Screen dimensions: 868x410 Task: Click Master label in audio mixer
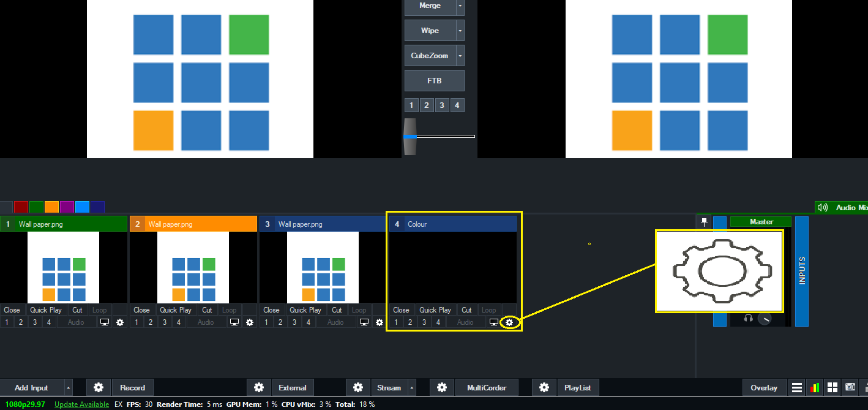click(761, 222)
